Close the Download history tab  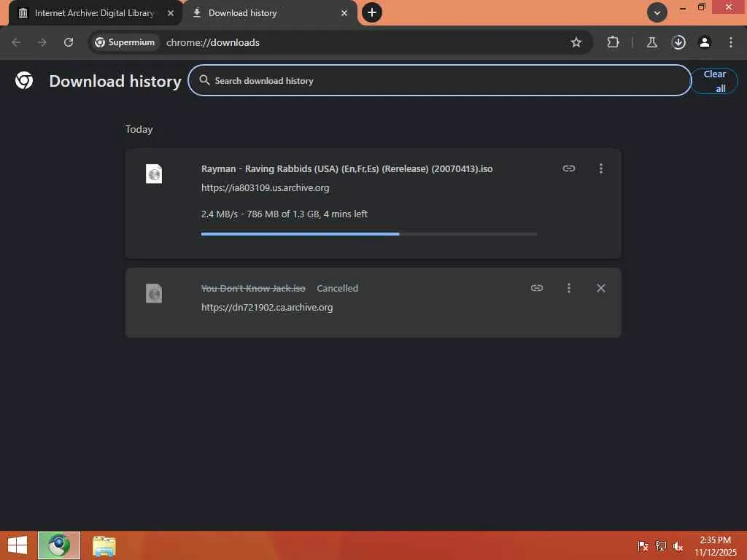(344, 13)
